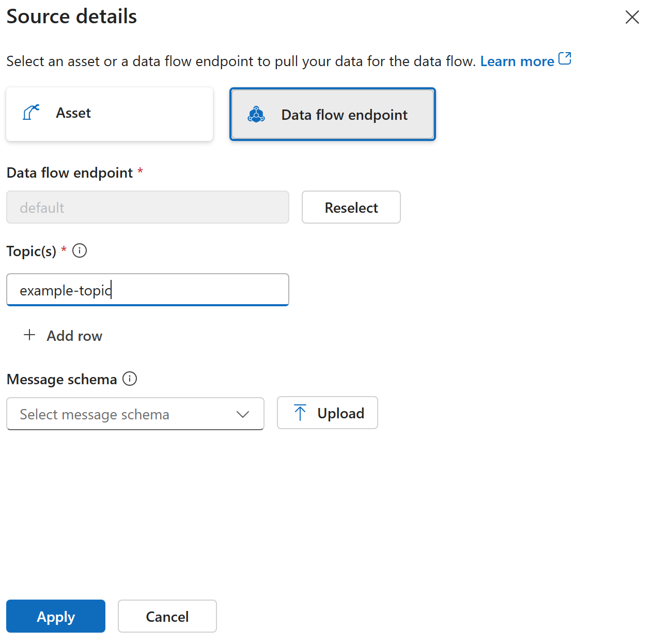The width and height of the screenshot is (653, 644).
Task: Apply the source details
Action: pos(56,616)
